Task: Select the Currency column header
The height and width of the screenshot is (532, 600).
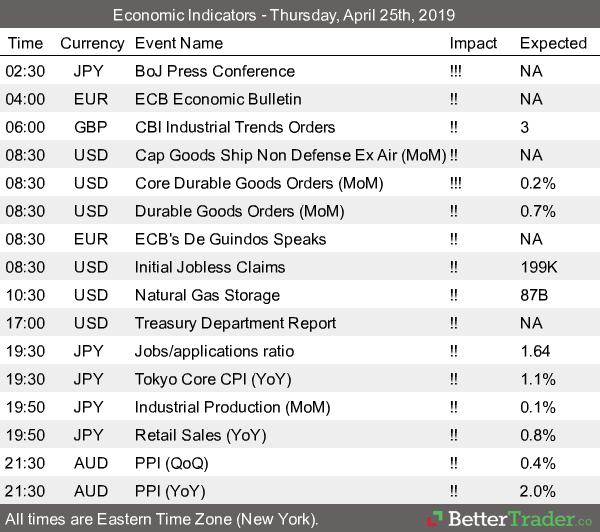Action: tap(92, 43)
